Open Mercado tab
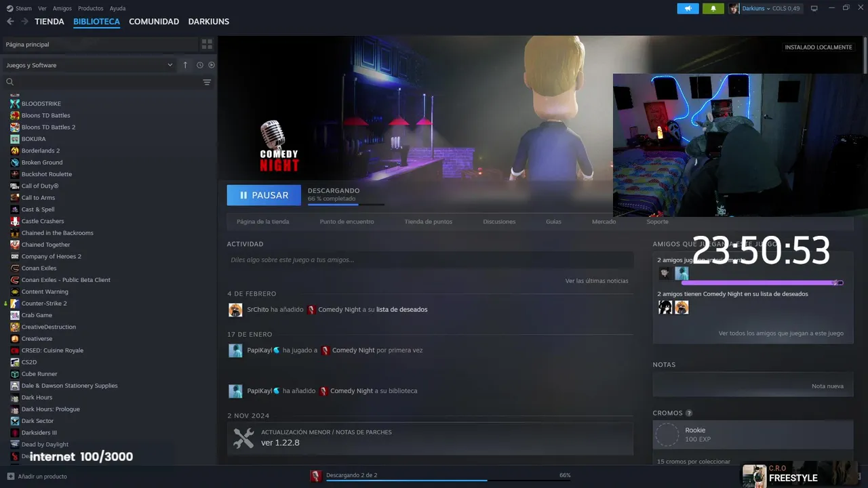Viewport: 868px width, 488px height. pyautogui.click(x=604, y=222)
